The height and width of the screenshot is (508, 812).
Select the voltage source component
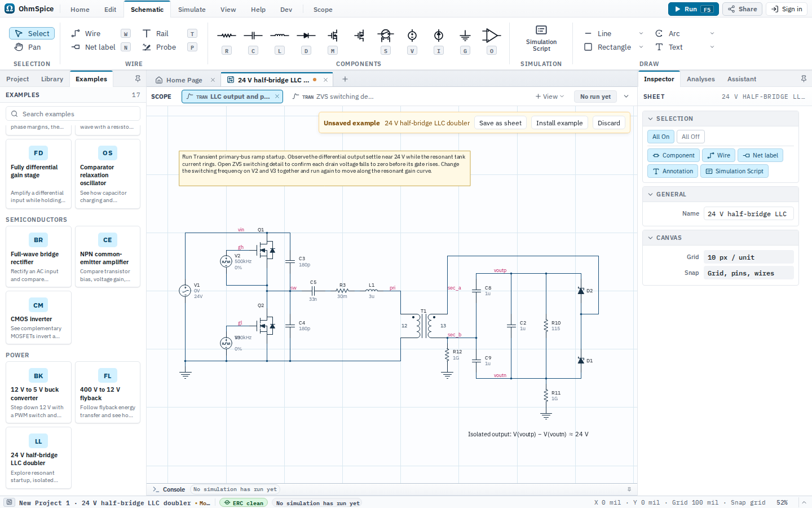(x=412, y=36)
